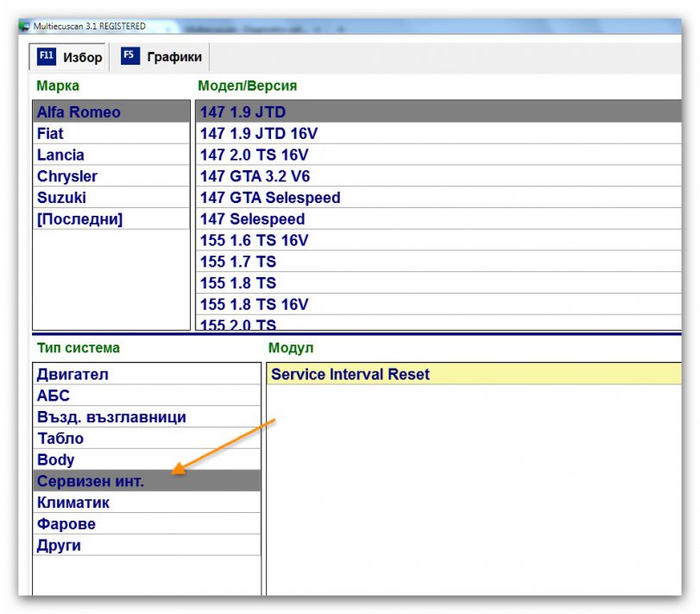Pick Suzuki in the Марка list

(x=61, y=198)
